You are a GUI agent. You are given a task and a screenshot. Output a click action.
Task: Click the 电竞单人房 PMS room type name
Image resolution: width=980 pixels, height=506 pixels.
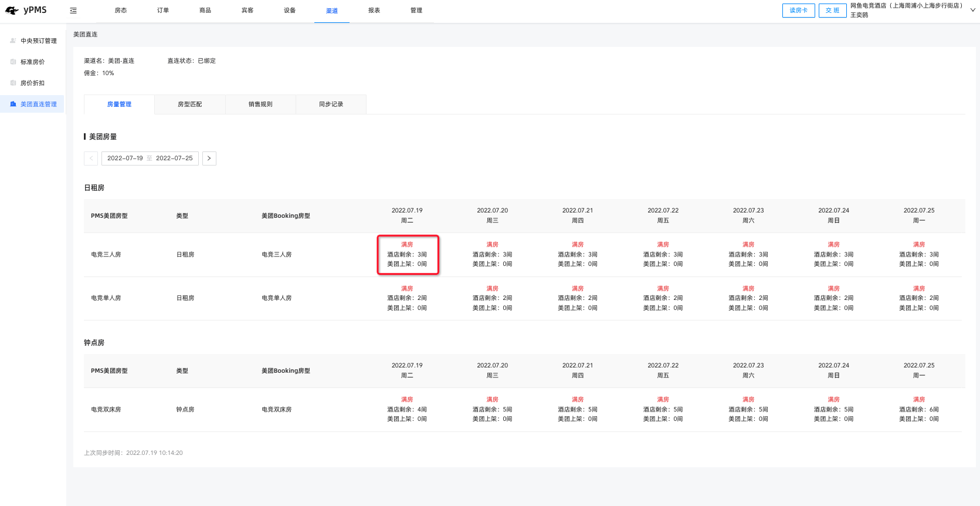(x=106, y=298)
